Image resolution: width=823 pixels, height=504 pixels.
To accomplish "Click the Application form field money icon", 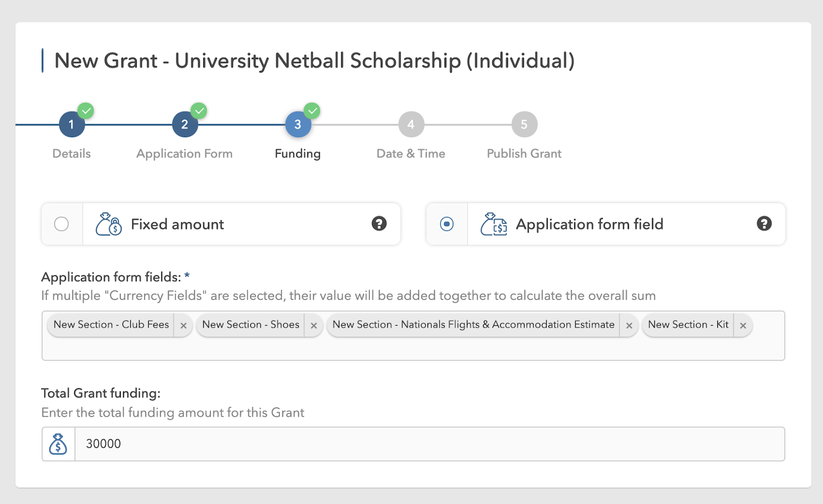I will coord(493,224).
